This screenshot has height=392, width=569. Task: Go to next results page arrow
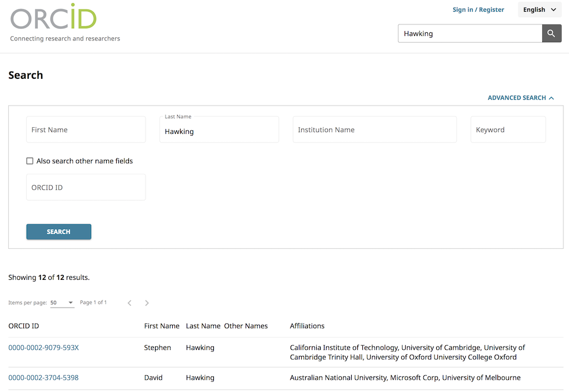coord(147,303)
